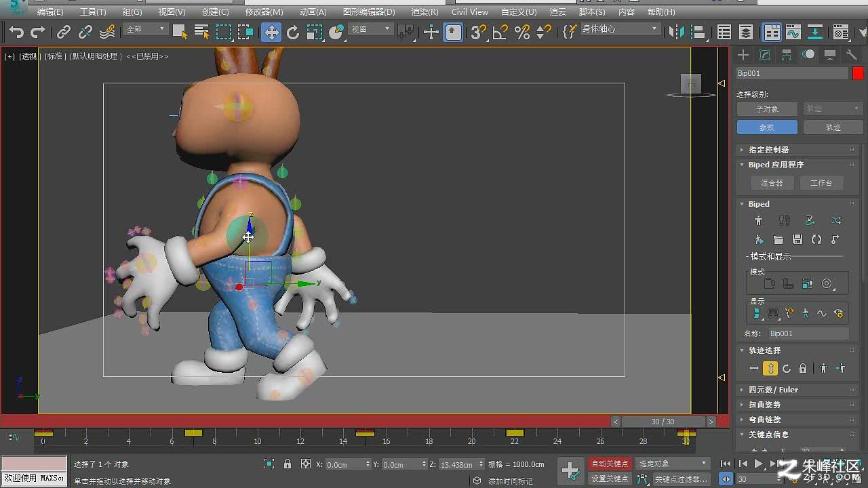Expand the 四元数/ Euler rollout

point(798,390)
